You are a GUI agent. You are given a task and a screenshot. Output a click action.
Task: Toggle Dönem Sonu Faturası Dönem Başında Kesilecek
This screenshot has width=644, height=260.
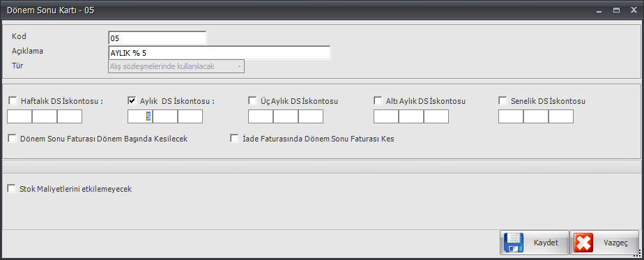point(13,139)
